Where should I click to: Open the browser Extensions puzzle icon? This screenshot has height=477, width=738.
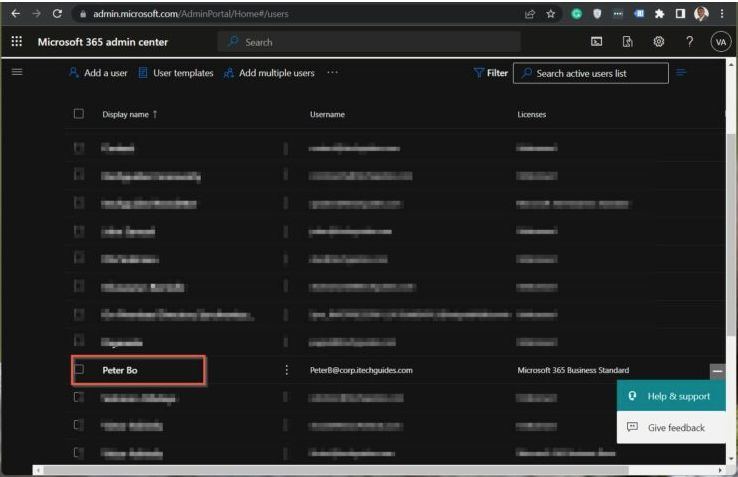(x=659, y=14)
